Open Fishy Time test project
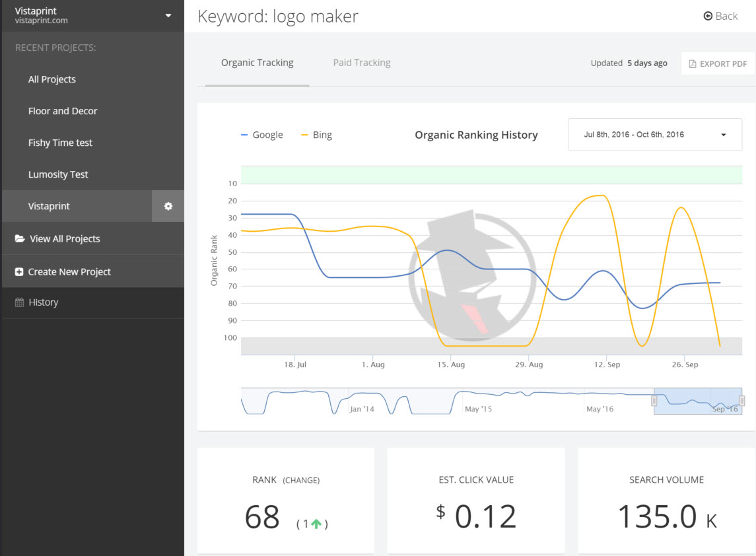The image size is (756, 556). click(x=60, y=143)
